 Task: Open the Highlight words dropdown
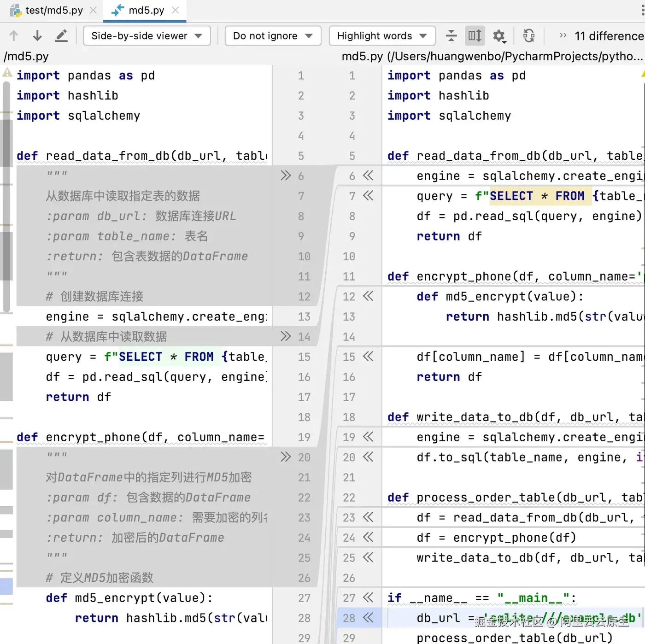click(x=382, y=36)
